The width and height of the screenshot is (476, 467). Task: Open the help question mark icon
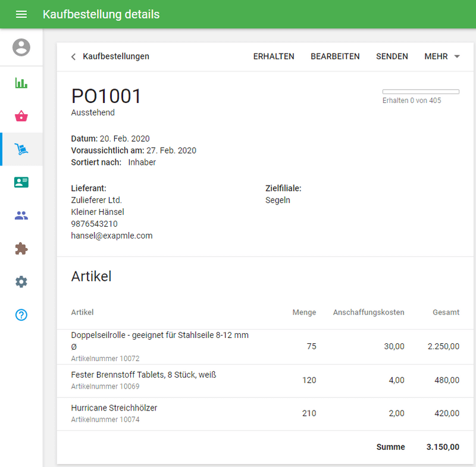(21, 315)
